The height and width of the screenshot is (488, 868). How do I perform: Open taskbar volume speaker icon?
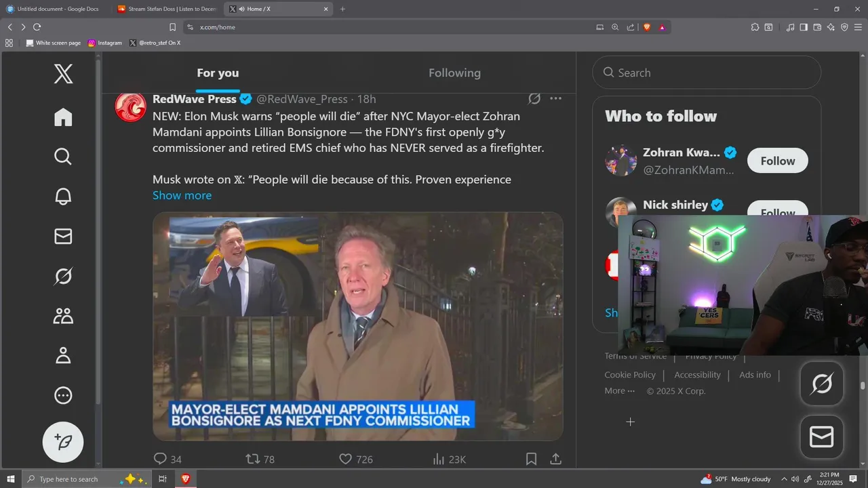(795, 479)
